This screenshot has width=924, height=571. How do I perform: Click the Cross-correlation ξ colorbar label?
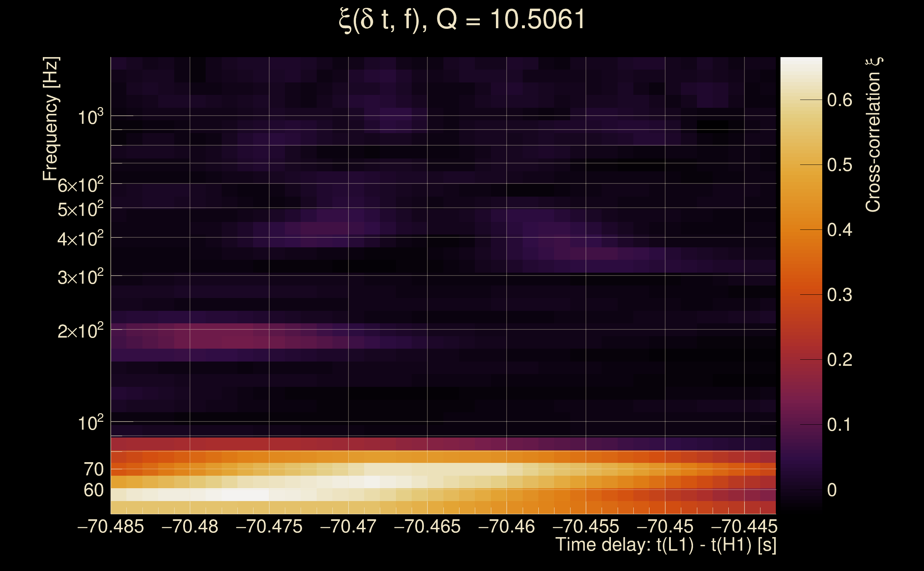tap(873, 135)
